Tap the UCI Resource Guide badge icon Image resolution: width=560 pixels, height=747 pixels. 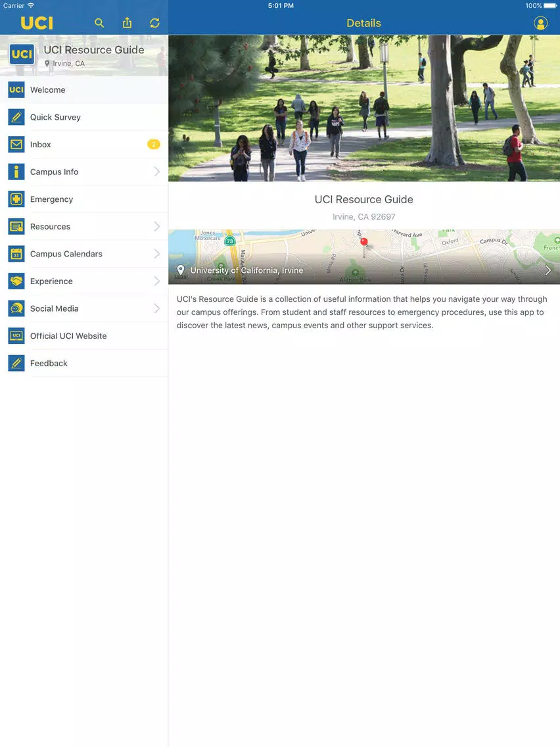tap(22, 54)
